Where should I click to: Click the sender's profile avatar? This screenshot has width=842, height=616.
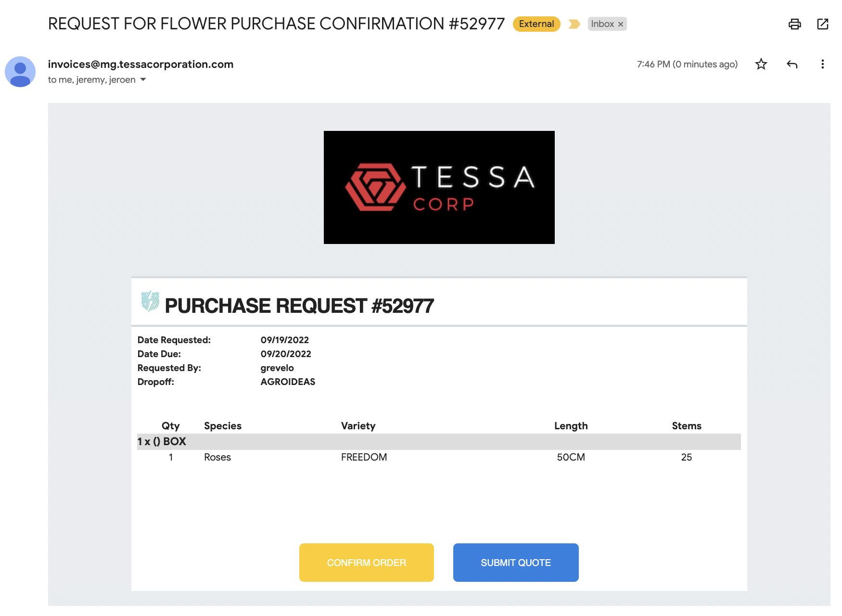coord(20,72)
